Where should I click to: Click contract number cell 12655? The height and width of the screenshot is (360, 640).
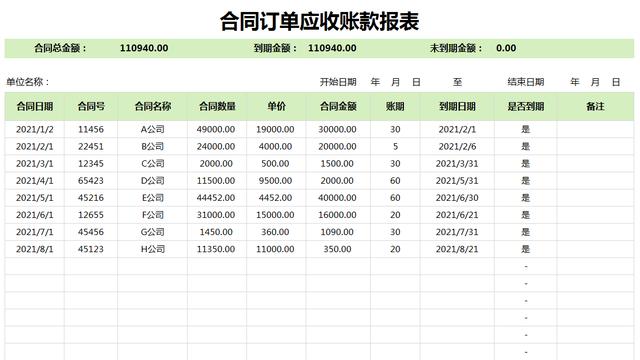click(91, 215)
